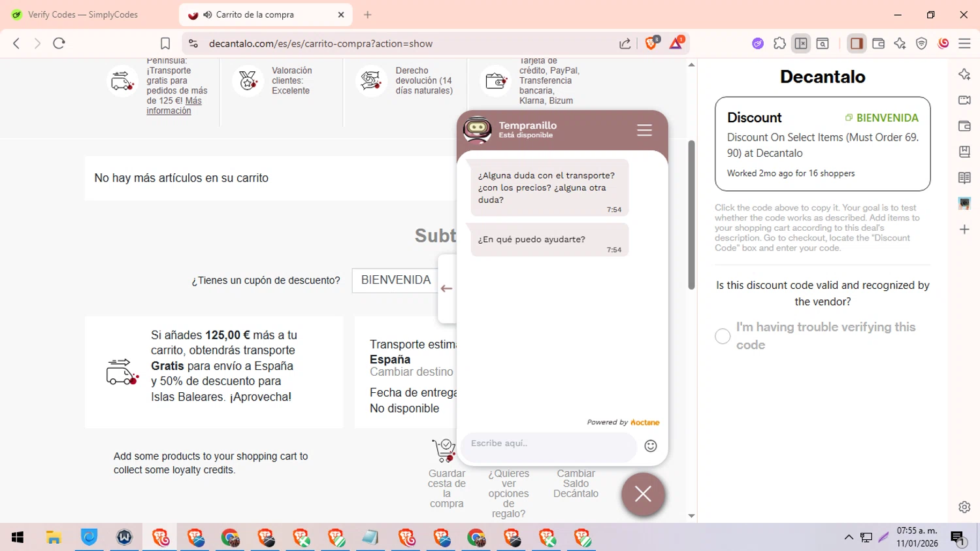Toggle the side panel close toolbar icon

coord(801,44)
